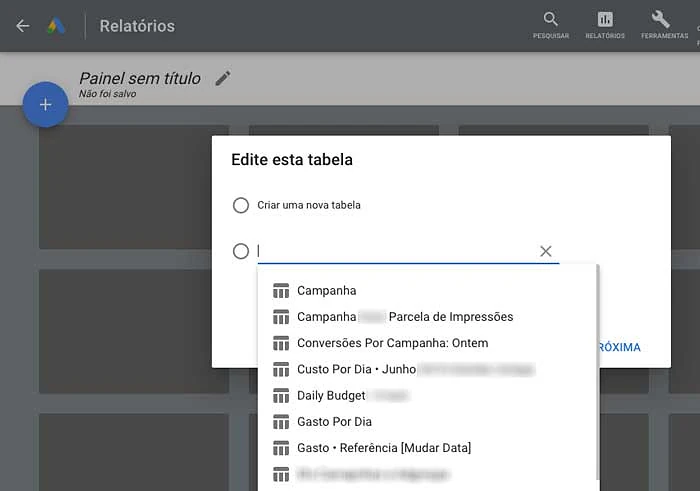
Task: Open the Relatórios chart icon
Action: pyautogui.click(x=605, y=25)
